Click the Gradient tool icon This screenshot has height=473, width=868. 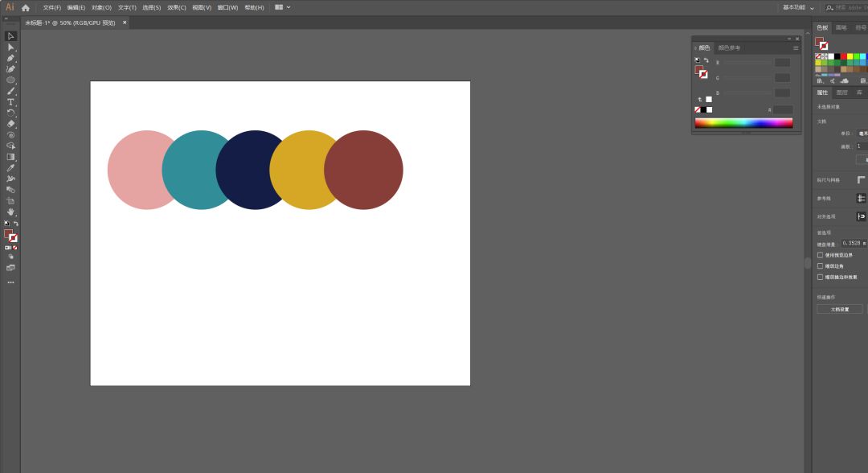pos(10,157)
